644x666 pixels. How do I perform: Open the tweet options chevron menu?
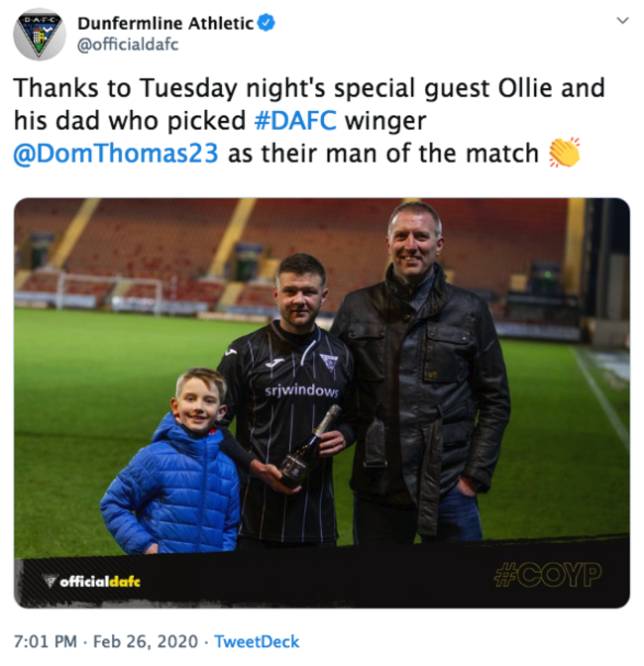[621, 21]
